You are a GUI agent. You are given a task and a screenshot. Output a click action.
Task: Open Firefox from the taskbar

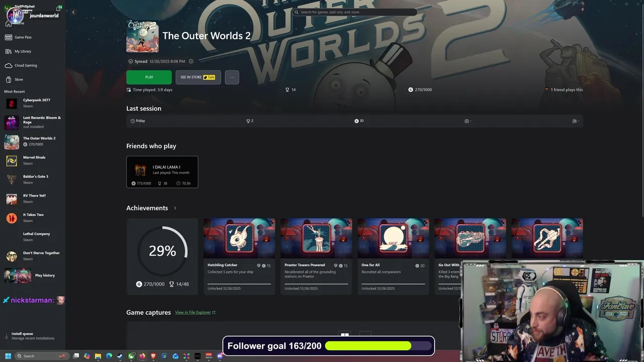coord(142,356)
